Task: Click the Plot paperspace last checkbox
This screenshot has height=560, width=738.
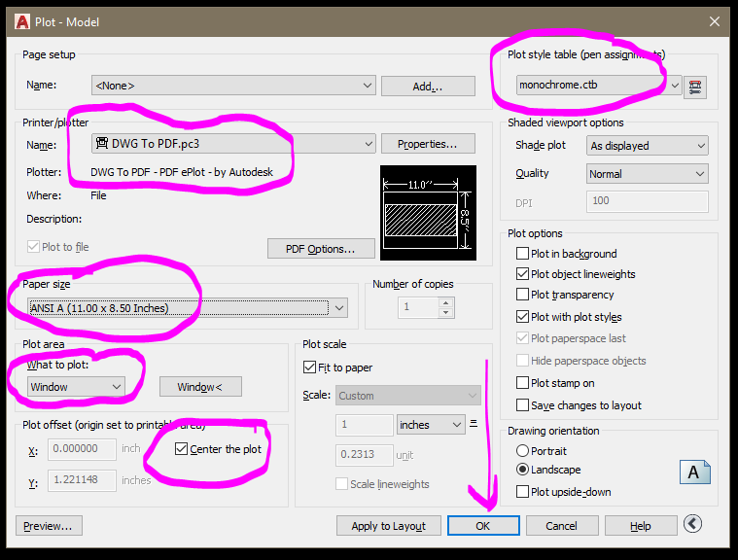Action: coord(522,338)
